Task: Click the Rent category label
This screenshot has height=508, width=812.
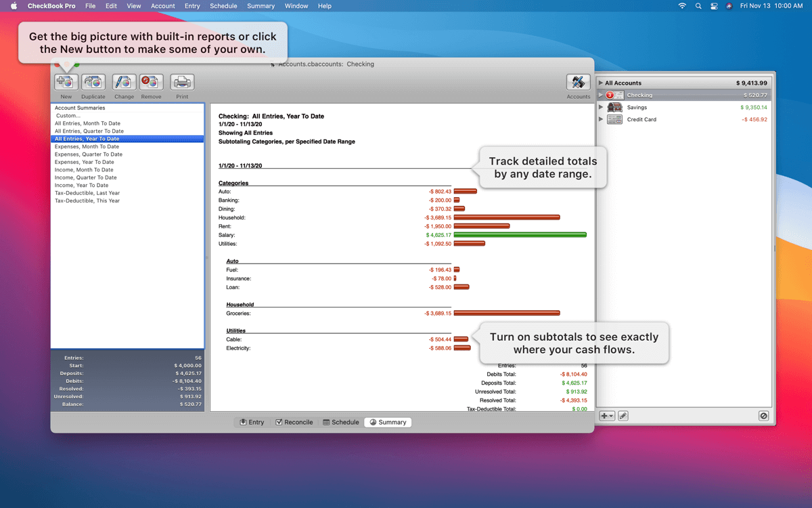Action: pyautogui.click(x=225, y=226)
